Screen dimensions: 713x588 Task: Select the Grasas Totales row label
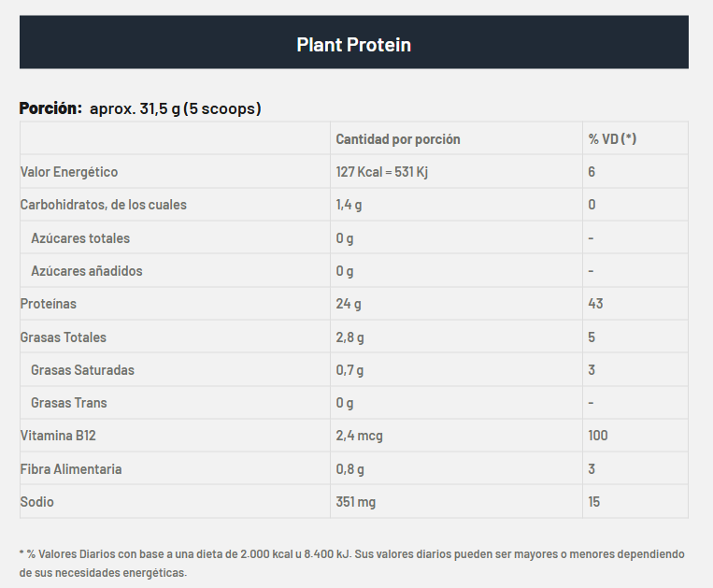pyautogui.click(x=64, y=337)
